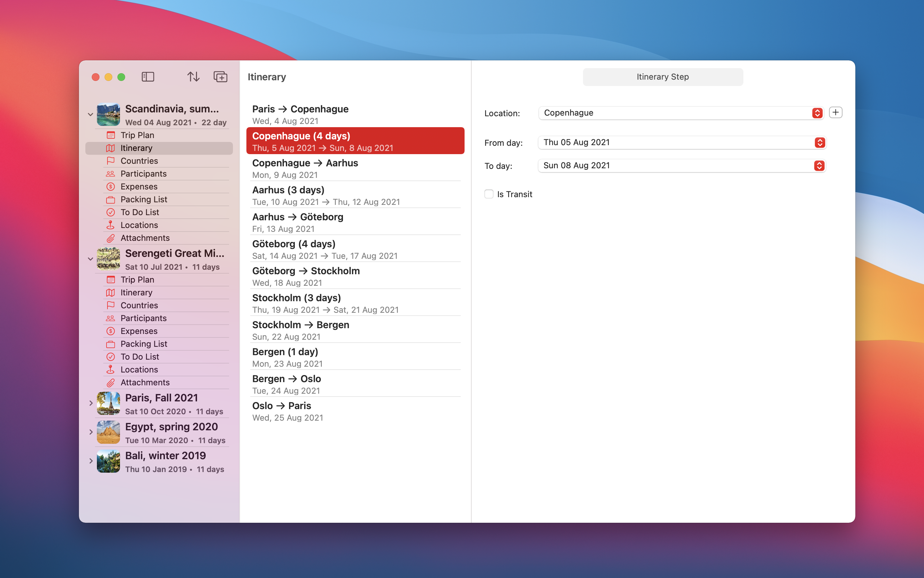Click the Bali trip thumbnail image
The height and width of the screenshot is (578, 924).
point(108,461)
